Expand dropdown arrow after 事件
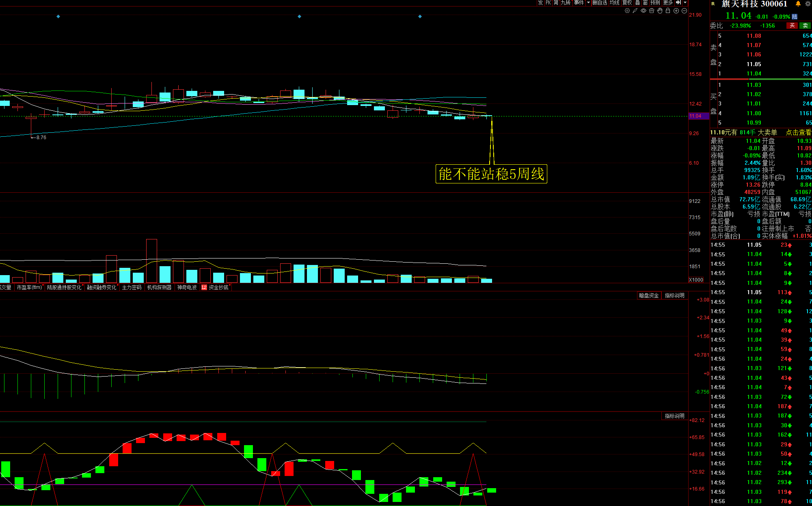The image size is (812, 506). pos(588,2)
